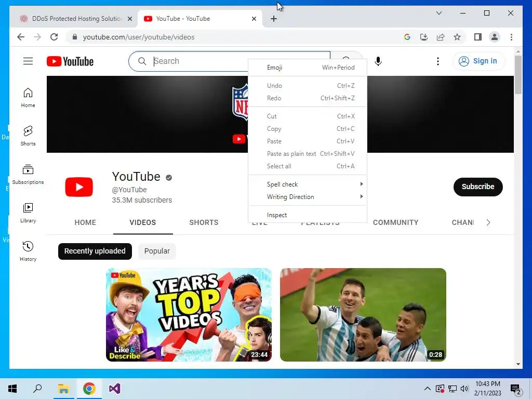
Task: Choose Paste as plain text
Action: pyautogui.click(x=308, y=154)
